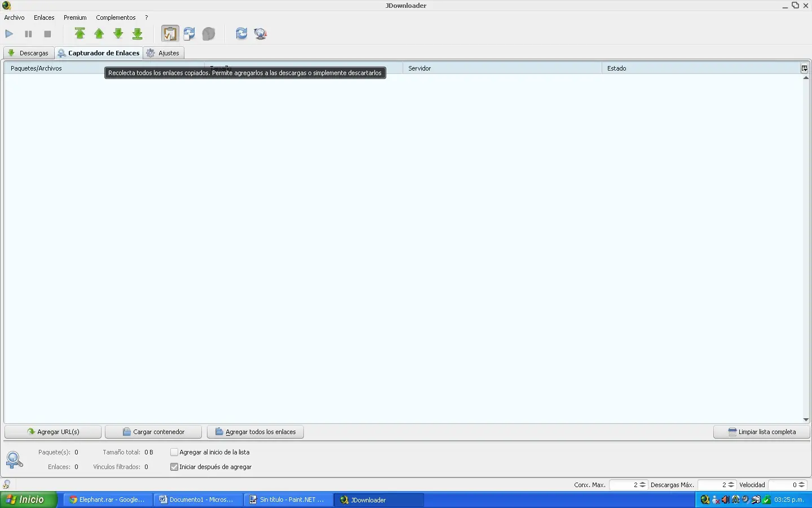The height and width of the screenshot is (508, 812).
Task: Uncheck Iniciar después de agregar
Action: (174, 467)
